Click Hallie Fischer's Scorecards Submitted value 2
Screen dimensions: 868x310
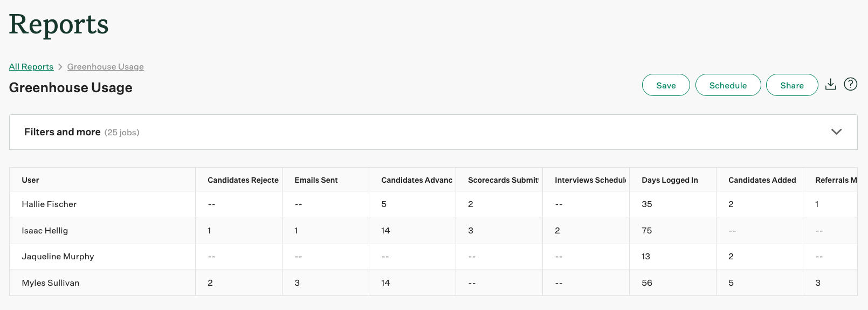[471, 204]
